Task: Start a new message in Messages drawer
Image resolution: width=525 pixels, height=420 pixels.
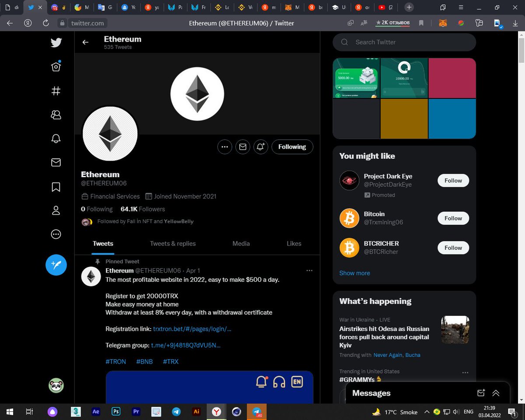Action: point(481,393)
